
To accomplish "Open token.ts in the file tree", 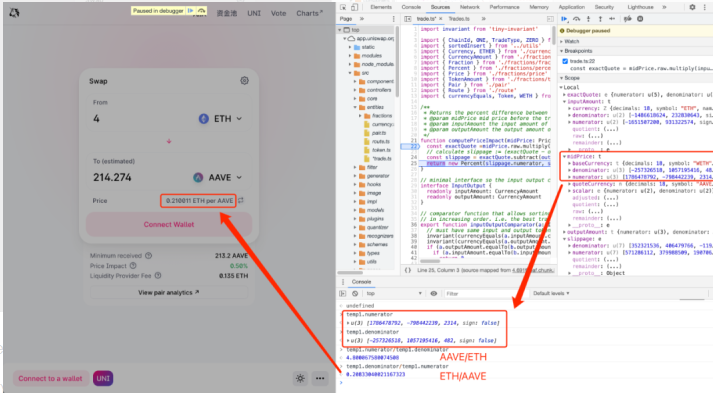I will pyautogui.click(x=381, y=150).
